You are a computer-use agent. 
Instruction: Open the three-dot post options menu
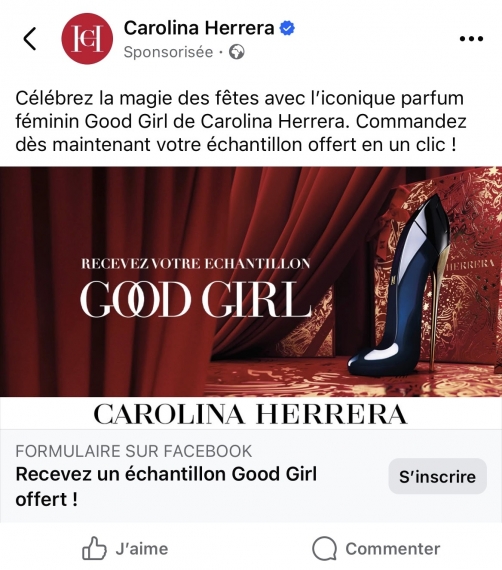(x=471, y=39)
